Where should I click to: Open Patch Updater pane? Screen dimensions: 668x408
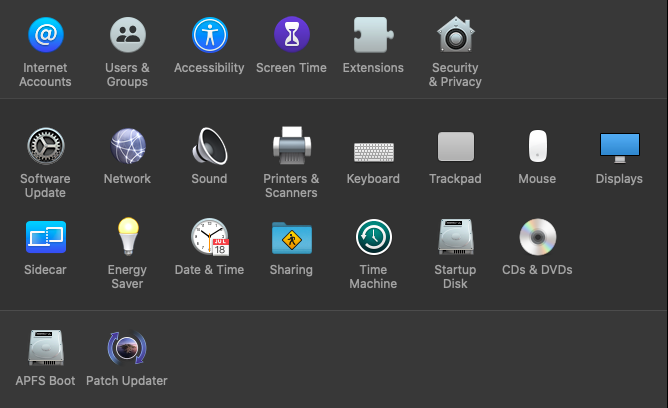pos(127,348)
